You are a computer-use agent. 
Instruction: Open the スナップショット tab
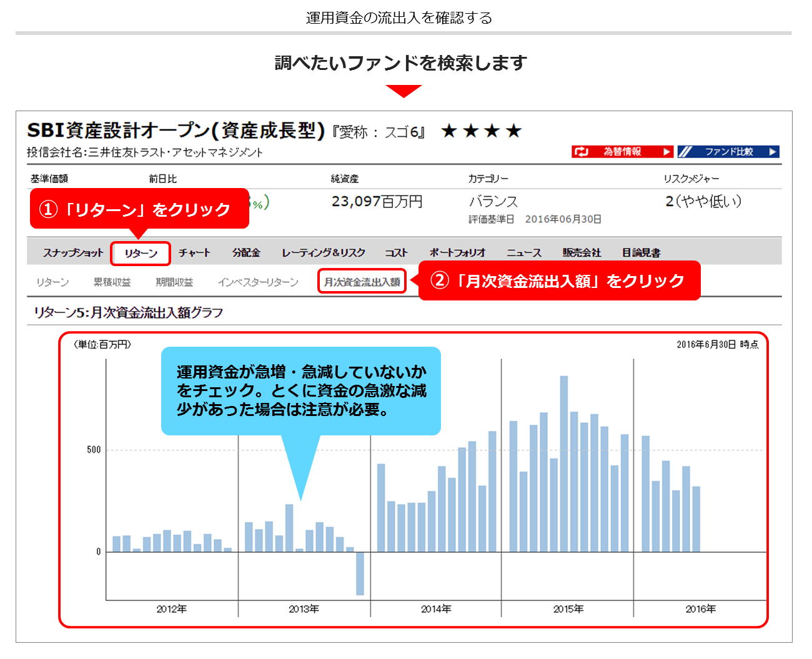coord(72,253)
